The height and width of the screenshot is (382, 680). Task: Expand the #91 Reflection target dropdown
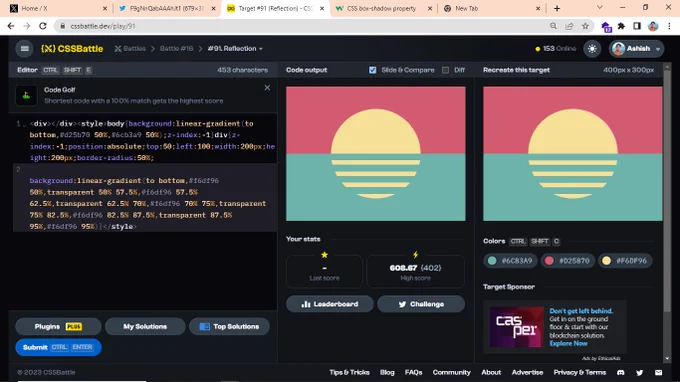[235, 49]
